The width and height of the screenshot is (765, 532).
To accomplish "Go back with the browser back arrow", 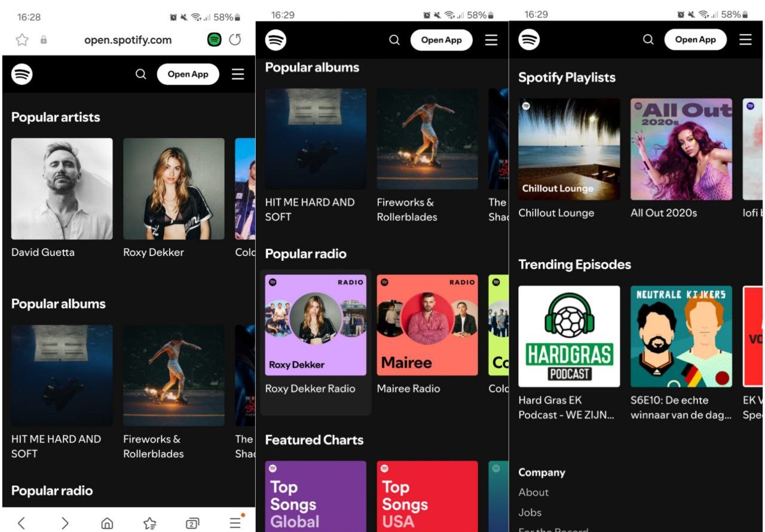I will pyautogui.click(x=21, y=523).
